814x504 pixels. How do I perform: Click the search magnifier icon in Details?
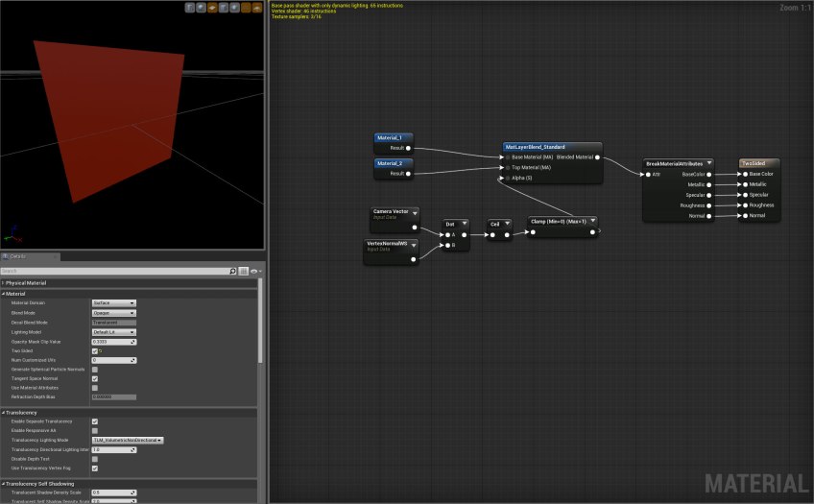pyautogui.click(x=232, y=272)
